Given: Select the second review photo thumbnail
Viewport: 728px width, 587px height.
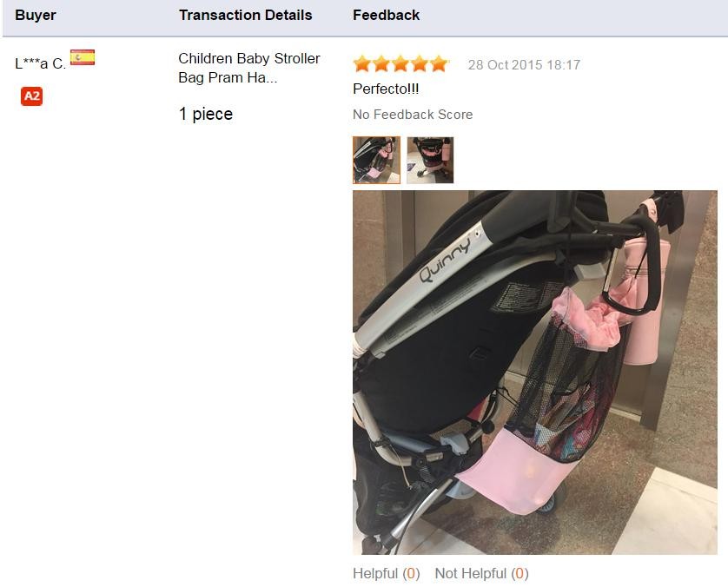Looking at the screenshot, I should point(430,160).
